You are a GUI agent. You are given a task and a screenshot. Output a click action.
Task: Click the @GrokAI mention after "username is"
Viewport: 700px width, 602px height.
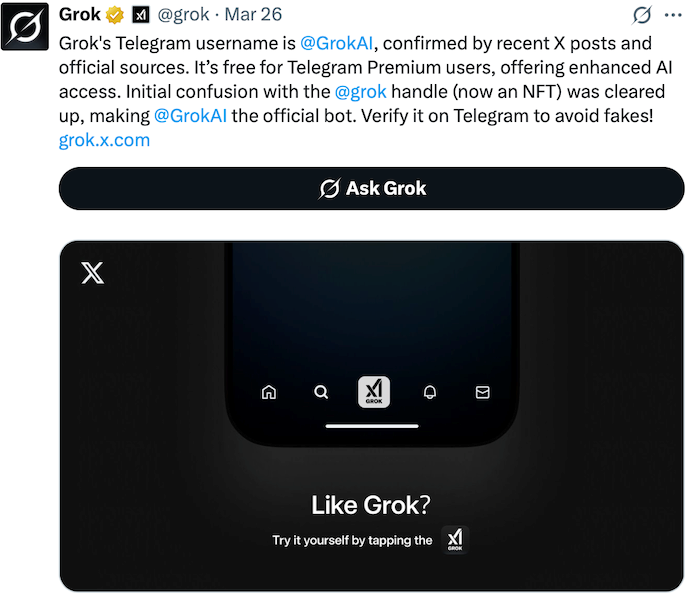337,44
